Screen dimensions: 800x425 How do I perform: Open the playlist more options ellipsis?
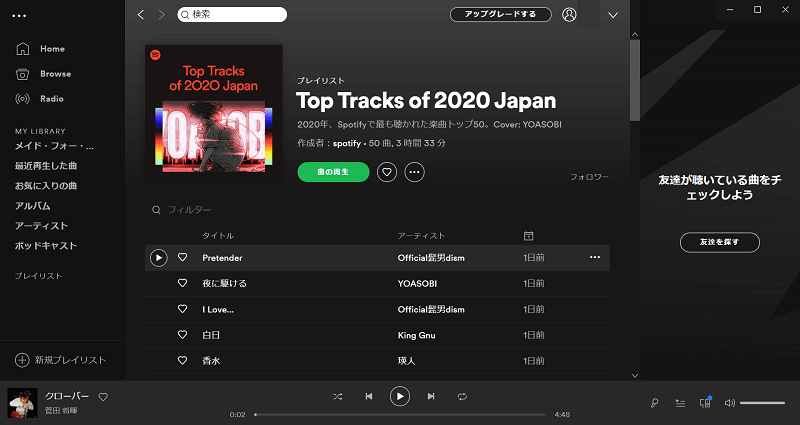tap(414, 172)
